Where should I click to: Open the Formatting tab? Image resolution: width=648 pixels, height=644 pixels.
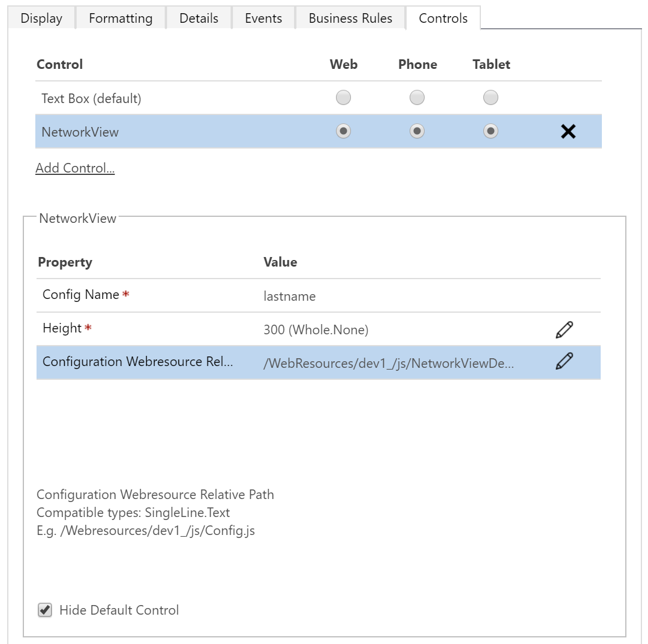click(x=120, y=19)
